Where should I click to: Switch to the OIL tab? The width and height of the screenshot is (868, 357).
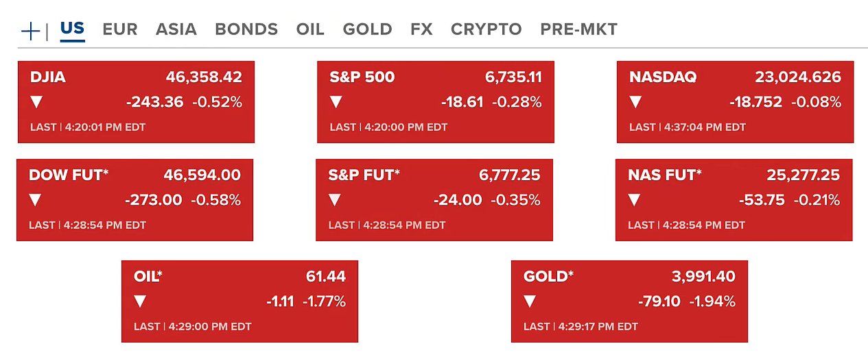pos(310,29)
